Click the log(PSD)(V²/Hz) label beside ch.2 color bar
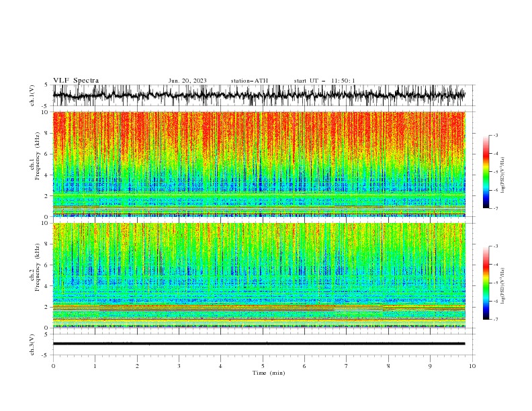Screen dimensions: 532x411 coord(502,286)
